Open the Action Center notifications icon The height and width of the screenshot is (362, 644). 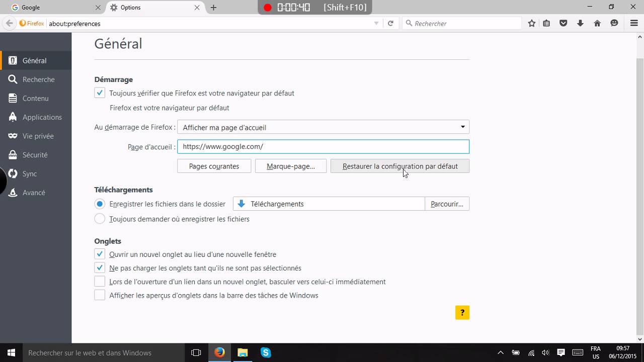pos(561,353)
